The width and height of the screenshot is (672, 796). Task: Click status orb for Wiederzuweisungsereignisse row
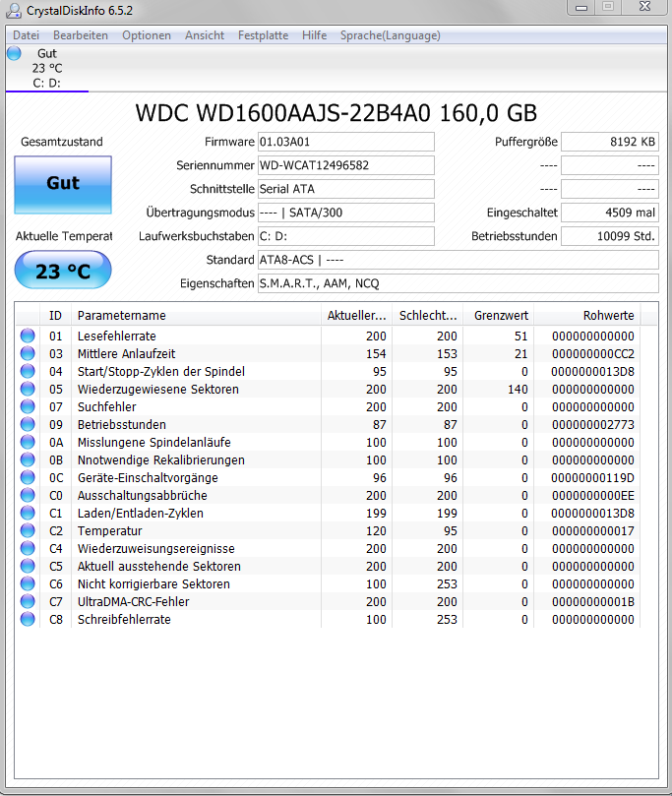tap(28, 548)
